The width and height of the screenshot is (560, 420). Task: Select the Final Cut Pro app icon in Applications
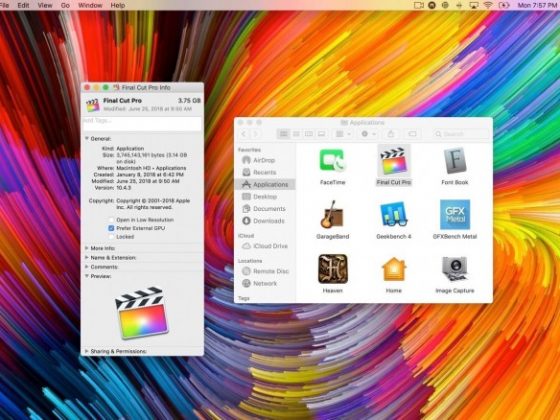pos(394,162)
